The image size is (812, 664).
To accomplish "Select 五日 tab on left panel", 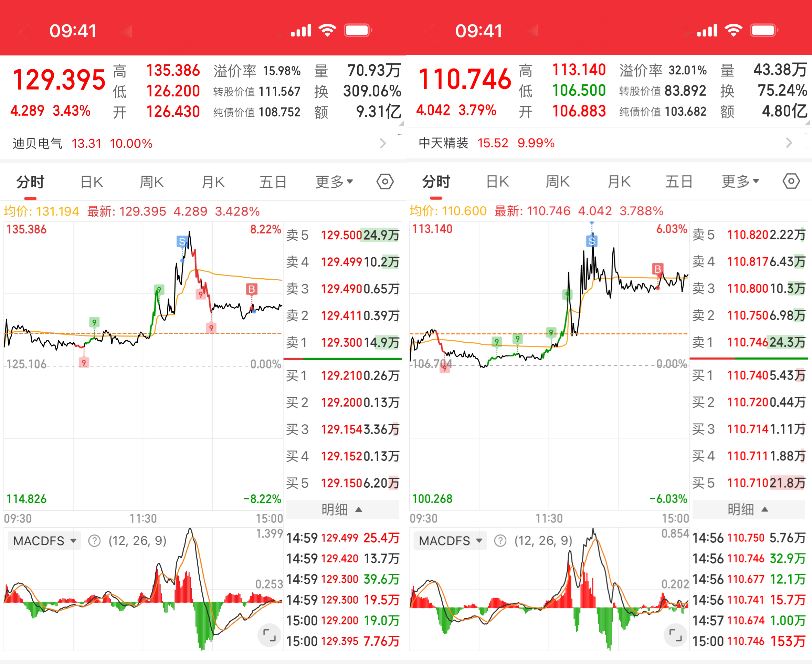I will pos(273,182).
